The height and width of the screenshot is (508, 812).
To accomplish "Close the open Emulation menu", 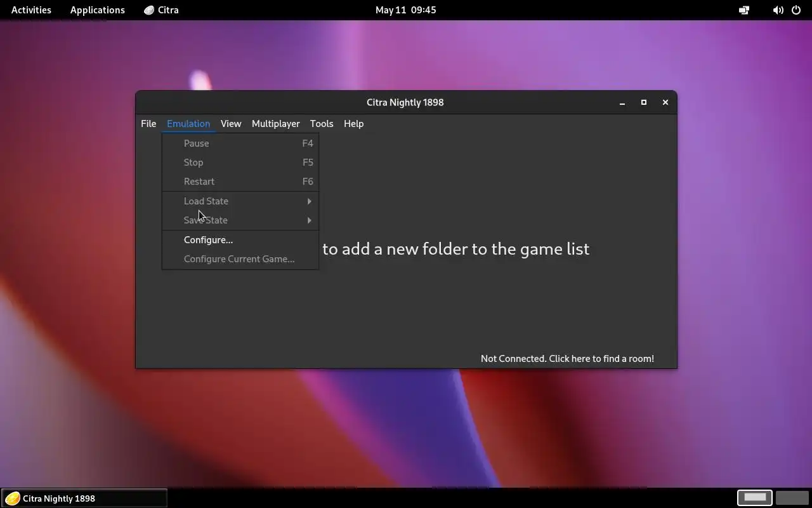I will 188,124.
